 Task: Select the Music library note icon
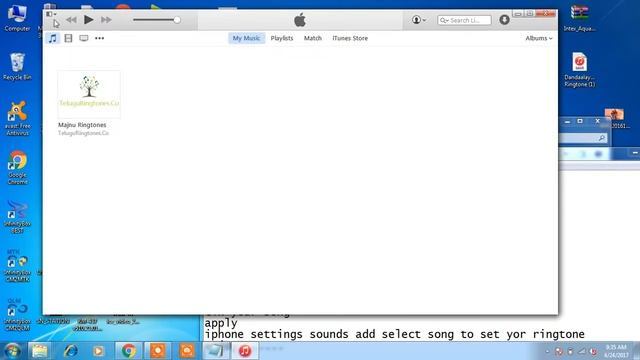[53, 38]
